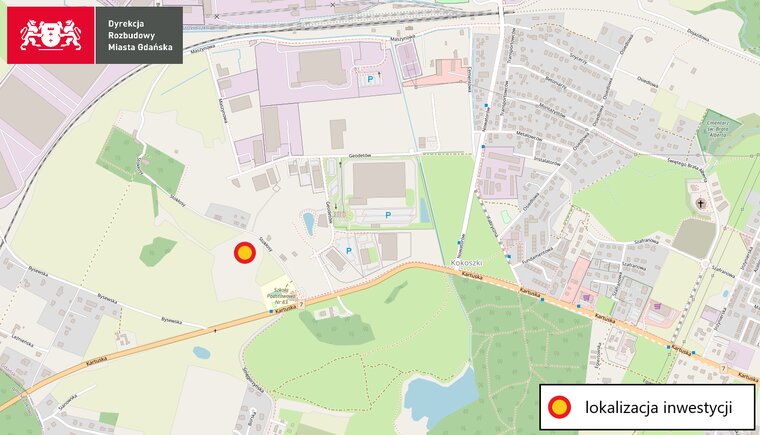Image resolution: width=760 pixels, height=435 pixels.
Task: Click the church cross icon on the map
Action: click(x=700, y=203)
